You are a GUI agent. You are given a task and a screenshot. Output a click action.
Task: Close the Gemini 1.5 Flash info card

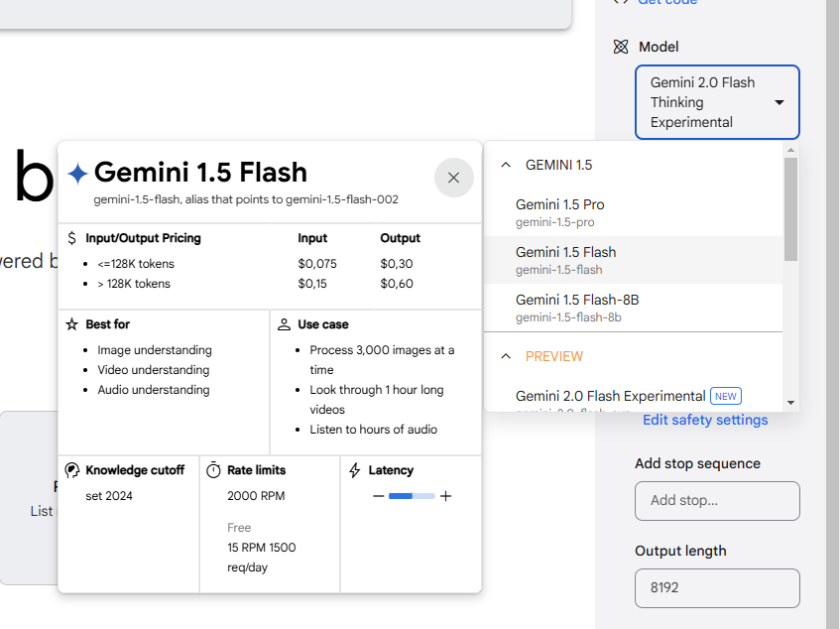[454, 178]
